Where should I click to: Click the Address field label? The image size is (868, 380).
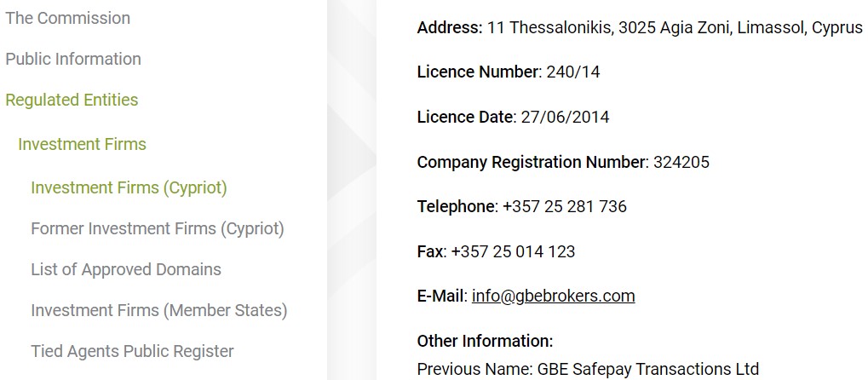click(x=450, y=28)
